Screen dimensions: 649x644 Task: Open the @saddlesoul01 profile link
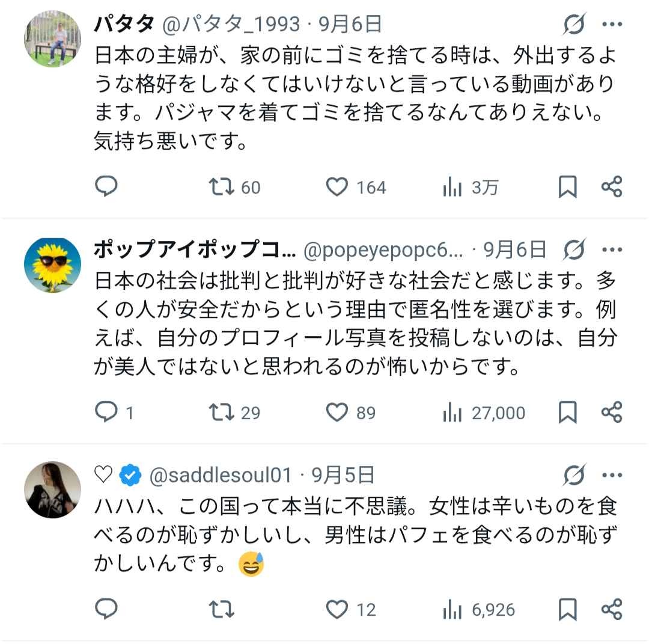click(x=219, y=475)
